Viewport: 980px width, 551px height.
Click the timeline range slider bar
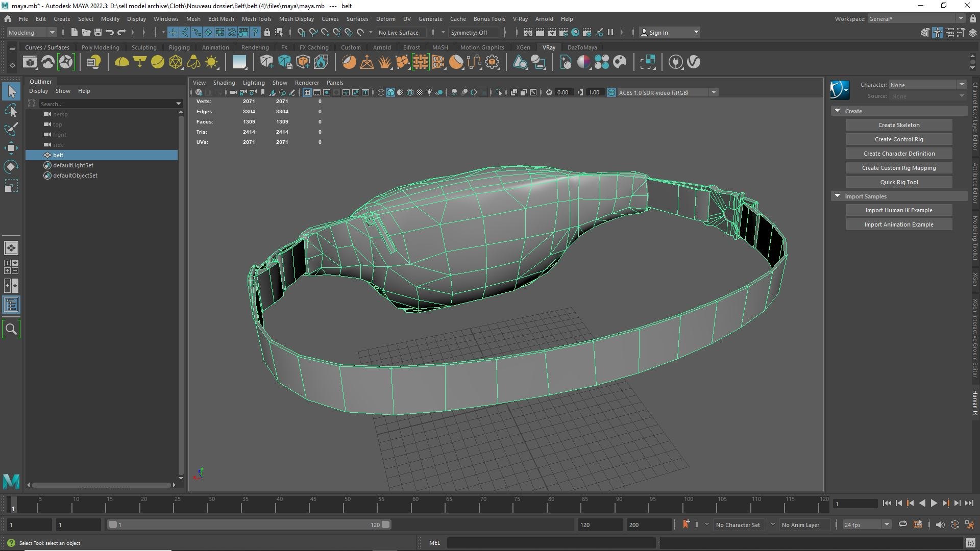[x=249, y=524]
